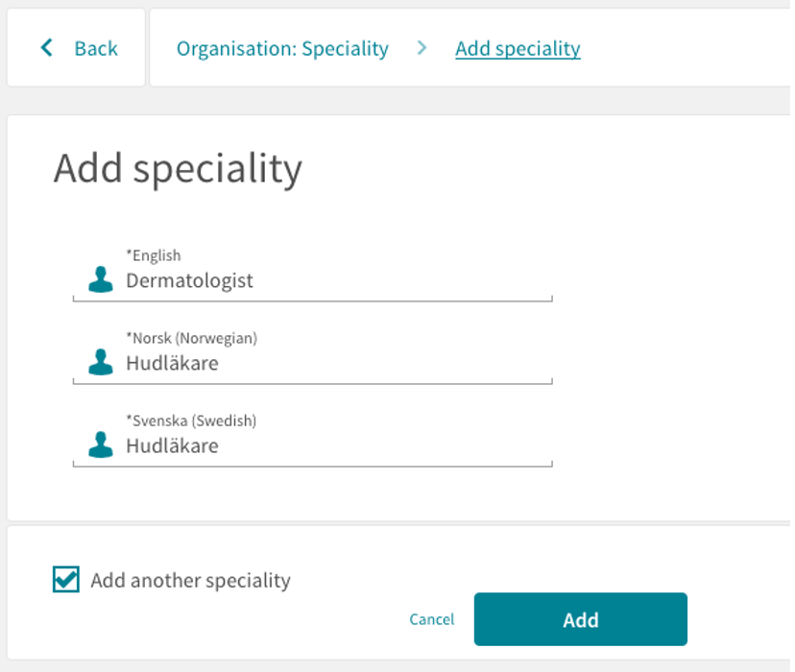The height and width of the screenshot is (672, 795).
Task: Click the large Add speciality heading
Action: (x=178, y=169)
